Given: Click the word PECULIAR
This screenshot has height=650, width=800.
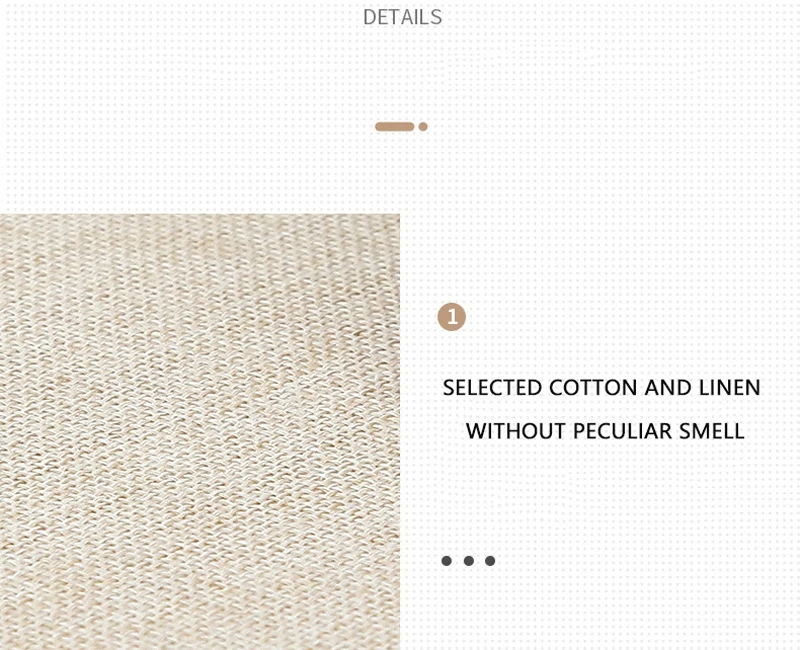Looking at the screenshot, I should 622,431.
